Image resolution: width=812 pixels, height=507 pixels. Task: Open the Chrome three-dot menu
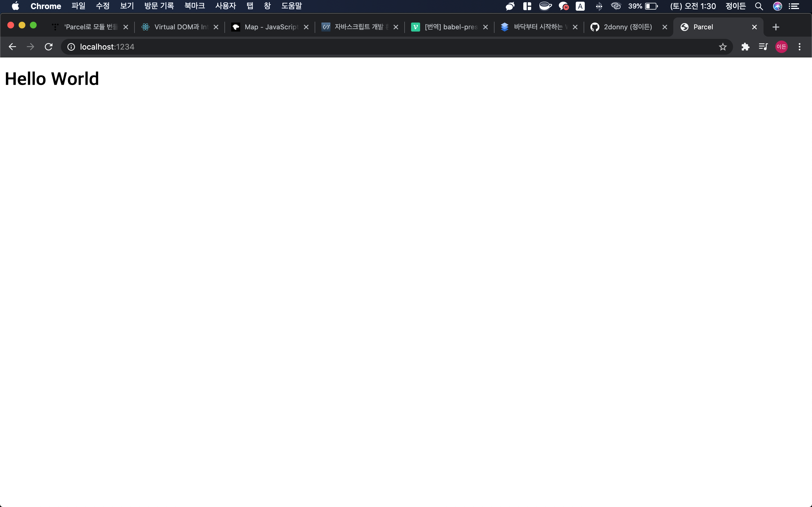(x=799, y=47)
